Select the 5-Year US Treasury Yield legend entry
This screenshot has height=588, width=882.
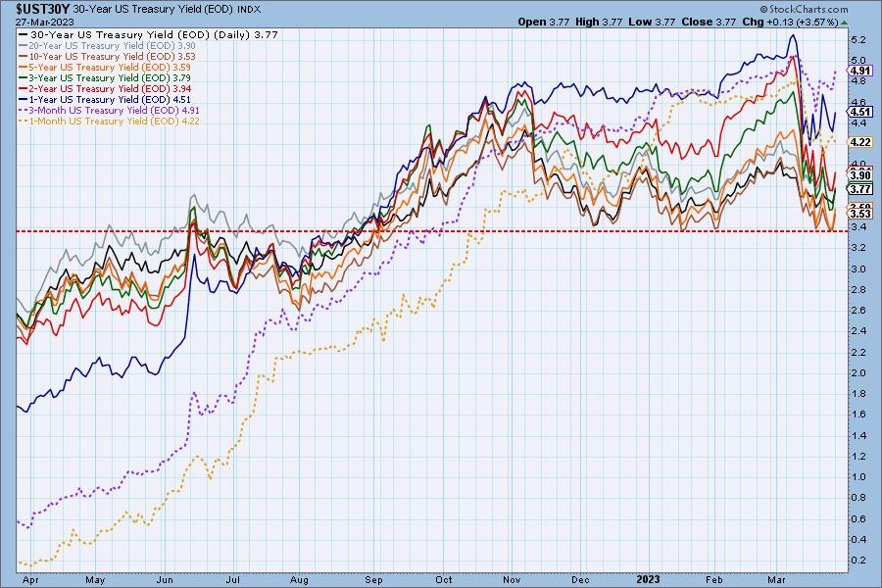(x=105, y=67)
